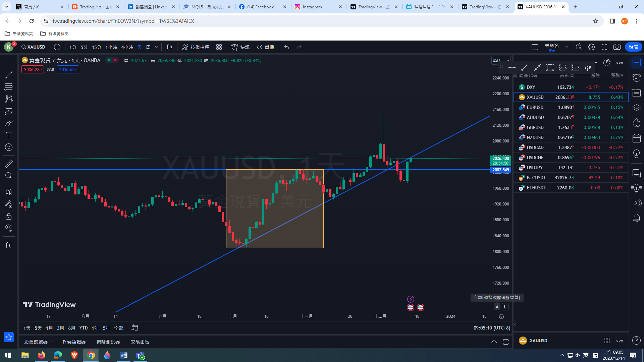Open the USD currency dropdown
Viewport: 644px width, 362px height.
[x=501, y=60]
